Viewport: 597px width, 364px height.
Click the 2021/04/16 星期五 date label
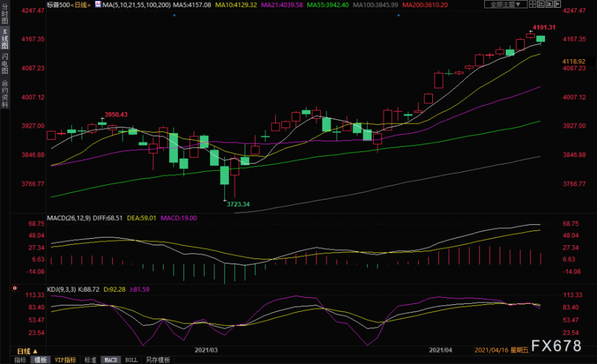coord(501,350)
